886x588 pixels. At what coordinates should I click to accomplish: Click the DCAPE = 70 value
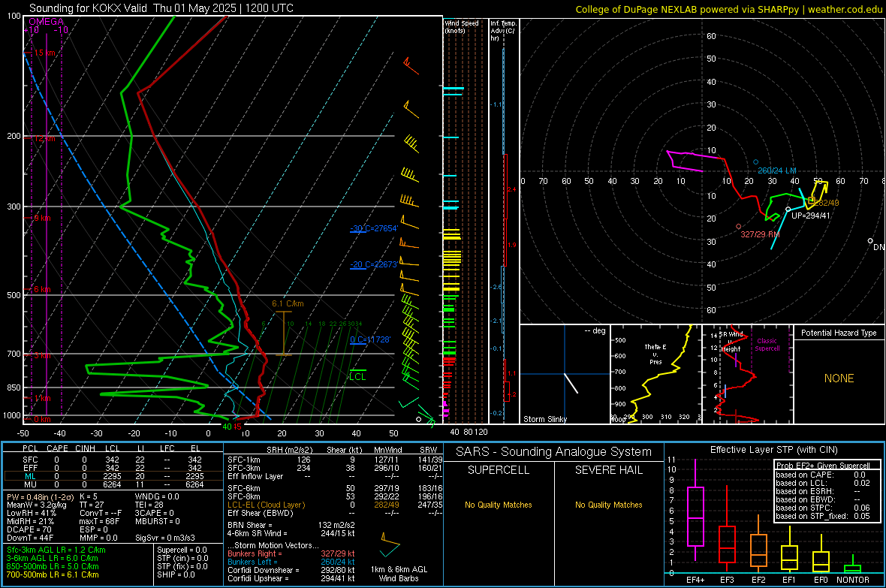(29, 529)
